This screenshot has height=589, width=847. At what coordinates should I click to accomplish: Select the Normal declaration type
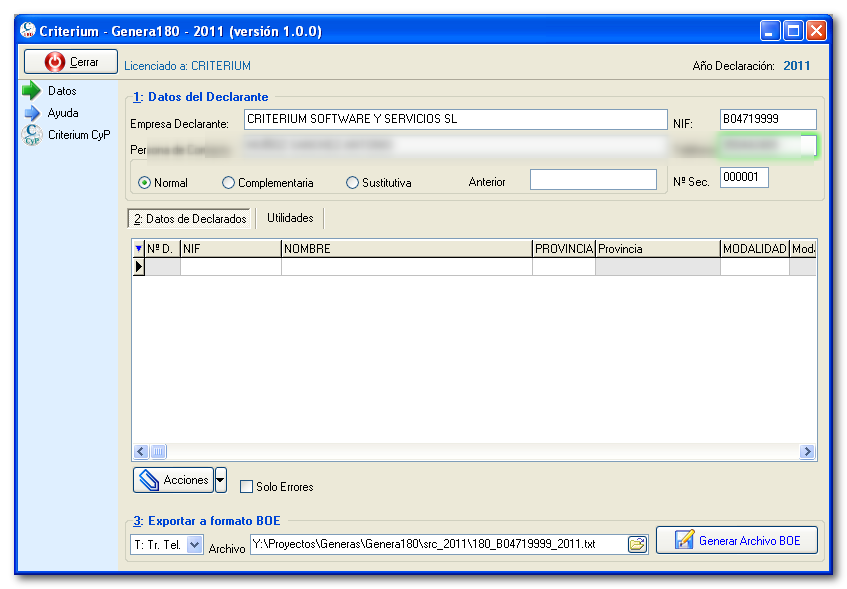(163, 183)
